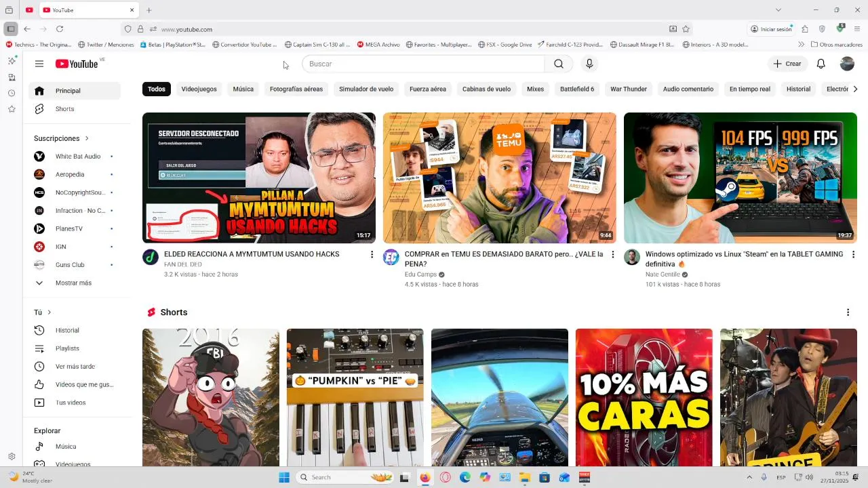The width and height of the screenshot is (868, 488).
Task: Open the White Bat Audio subscription
Action: [75, 157]
